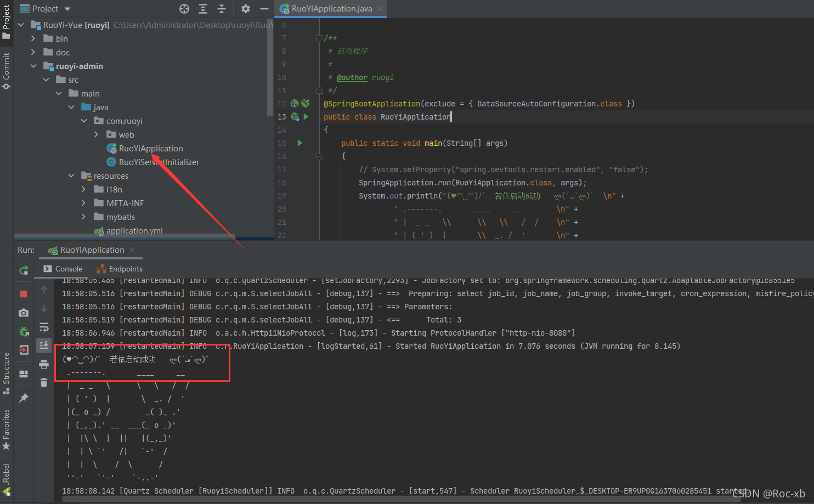Click DataSourceAutoConfiguration in the annotation
Viewport: 814px width, 504px height.
[x=536, y=104]
